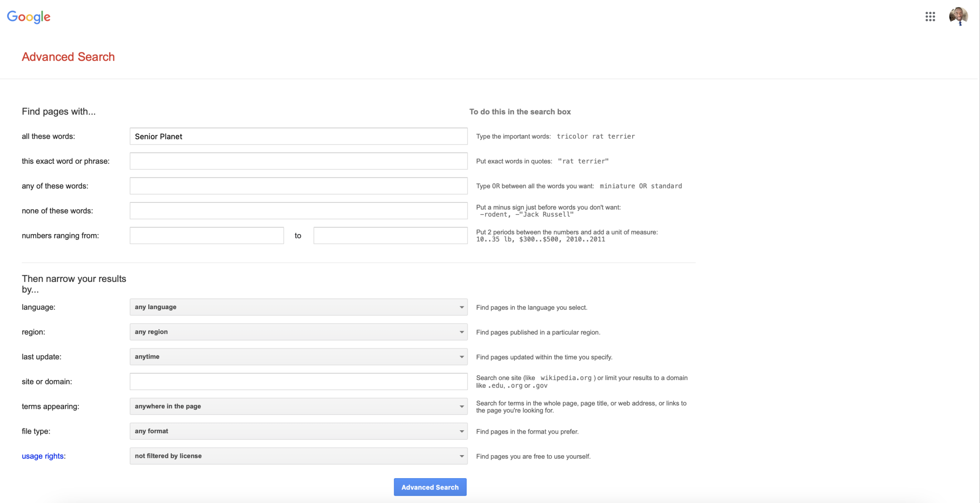Expand the 'any format' file type dropdown

tap(299, 432)
